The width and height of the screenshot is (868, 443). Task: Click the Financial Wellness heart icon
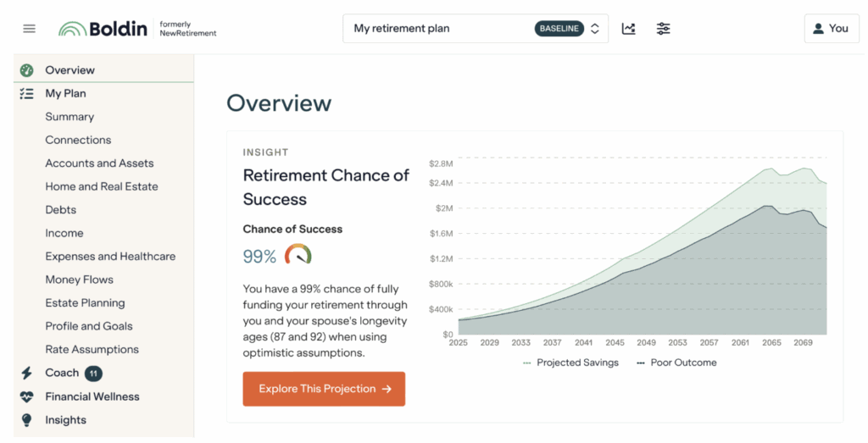pyautogui.click(x=26, y=396)
